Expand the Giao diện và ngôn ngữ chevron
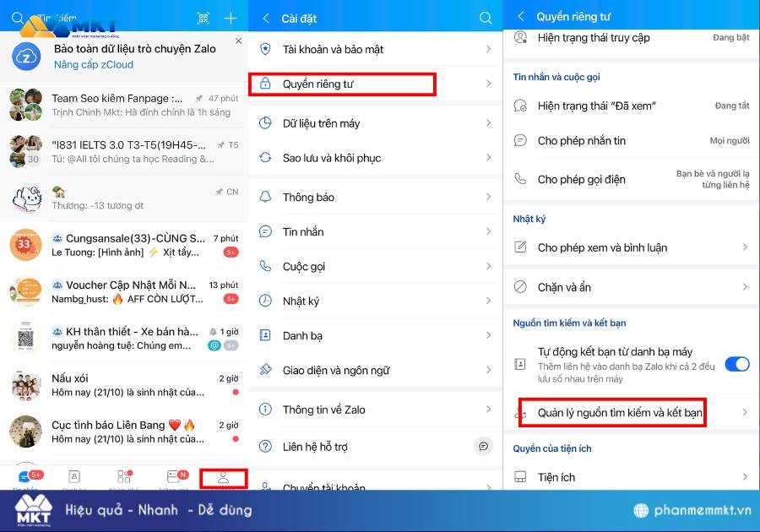This screenshot has width=760, height=532. (x=488, y=370)
